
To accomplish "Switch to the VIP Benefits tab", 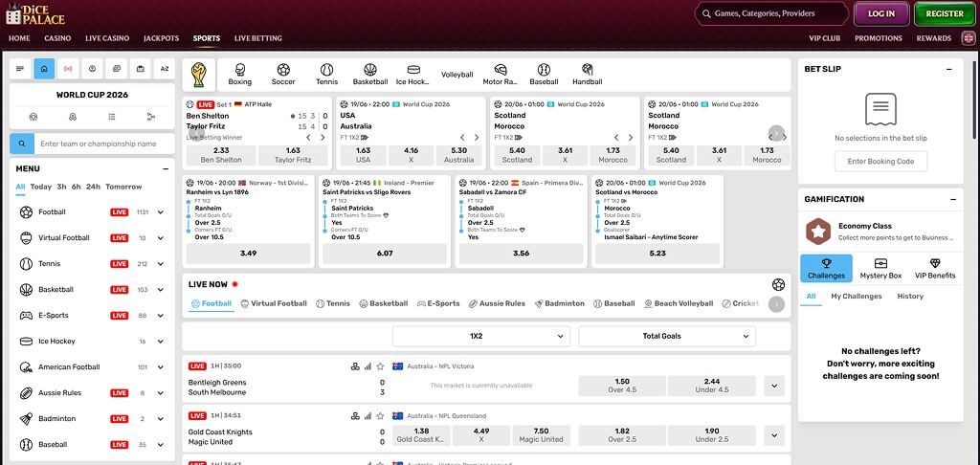I will click(935, 268).
